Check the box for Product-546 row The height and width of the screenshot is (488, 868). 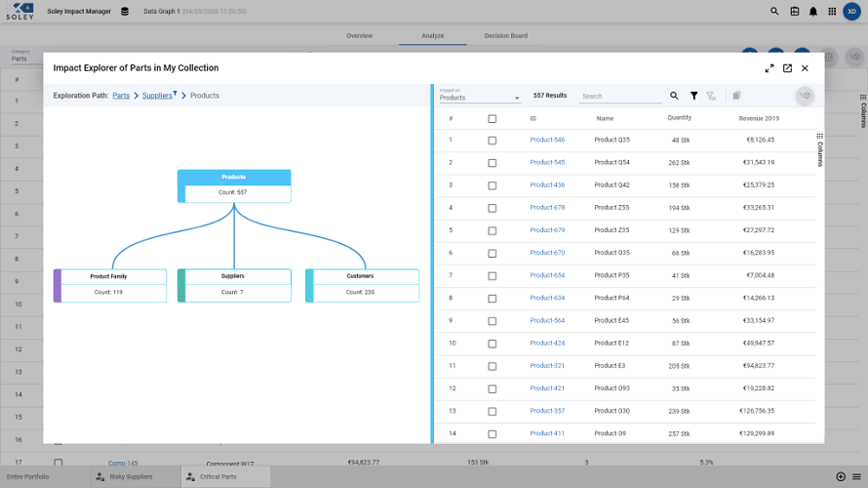[493, 141]
